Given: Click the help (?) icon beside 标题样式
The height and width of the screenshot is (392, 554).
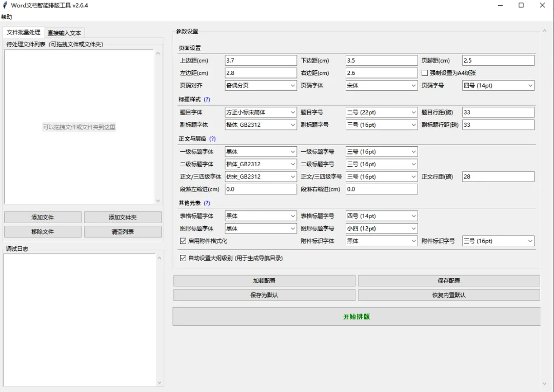Looking at the screenshot, I should tap(207, 100).
